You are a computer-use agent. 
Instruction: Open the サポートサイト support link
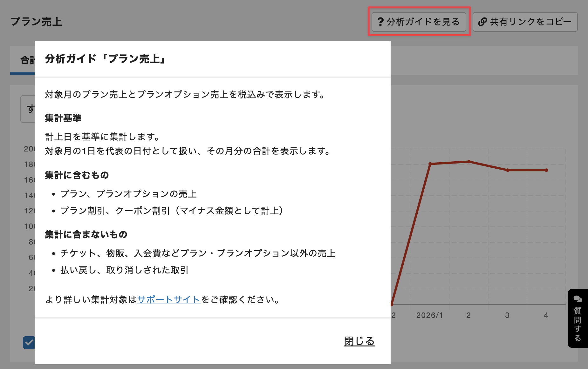tap(168, 300)
